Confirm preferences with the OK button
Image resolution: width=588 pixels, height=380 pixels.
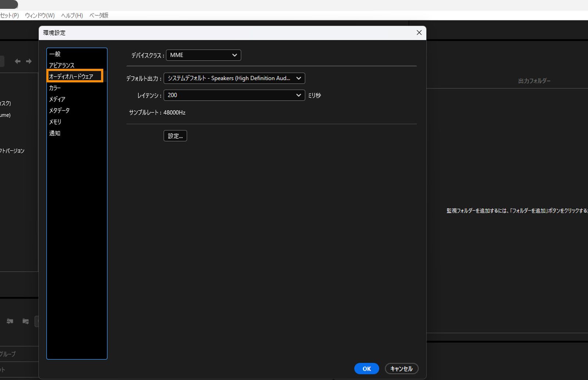click(367, 369)
